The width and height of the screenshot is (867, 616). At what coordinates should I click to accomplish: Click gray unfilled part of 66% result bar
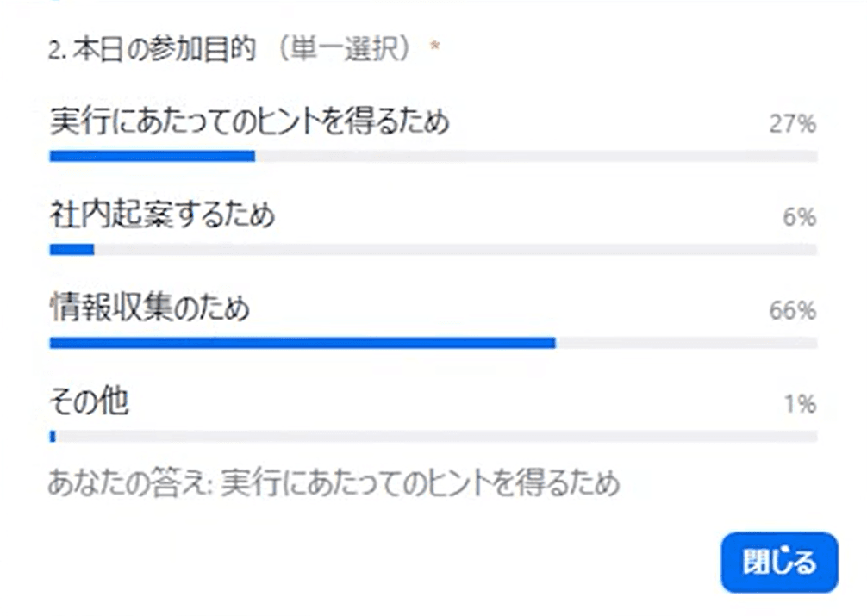pos(686,343)
